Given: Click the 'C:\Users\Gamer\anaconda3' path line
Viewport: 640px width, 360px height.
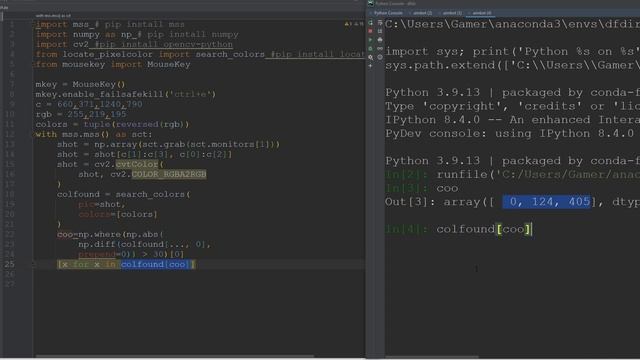Looking at the screenshot, I should (513, 24).
